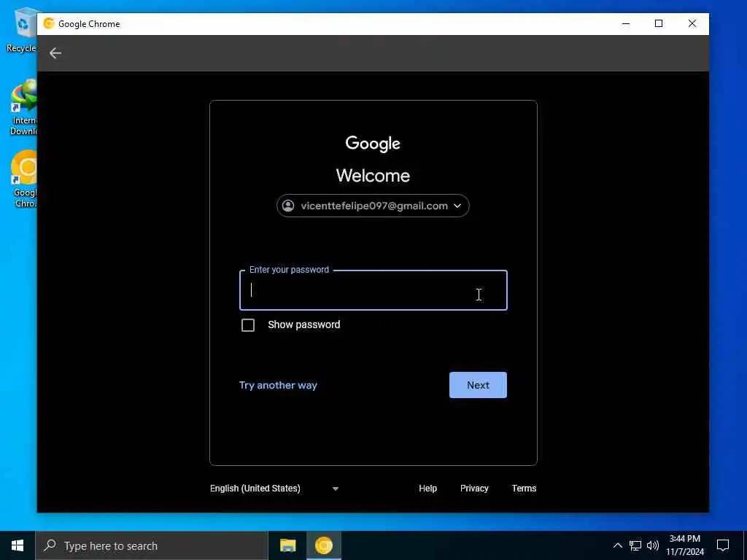This screenshot has width=747, height=560.
Task: Maximize the Google Chrome window
Action: pos(659,23)
